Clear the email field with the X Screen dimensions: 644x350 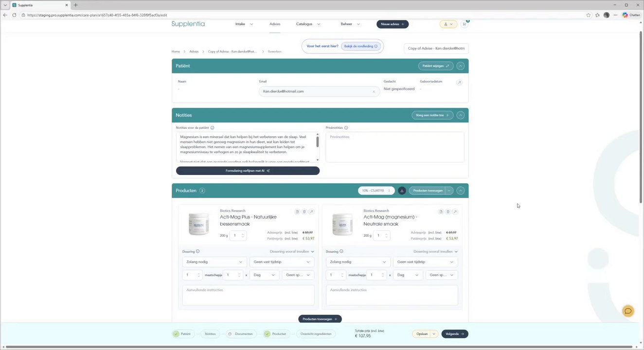click(374, 91)
